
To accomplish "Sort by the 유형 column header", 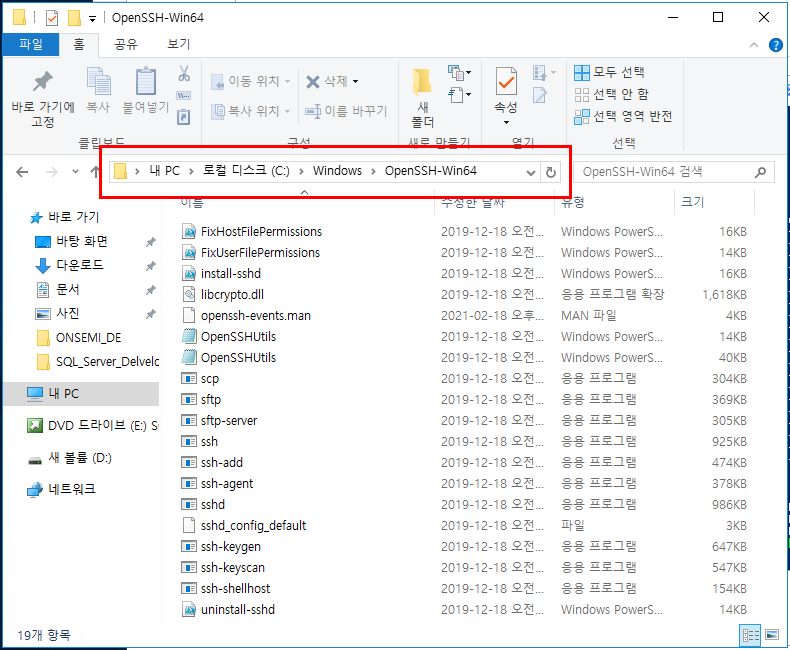I will pyautogui.click(x=572, y=203).
